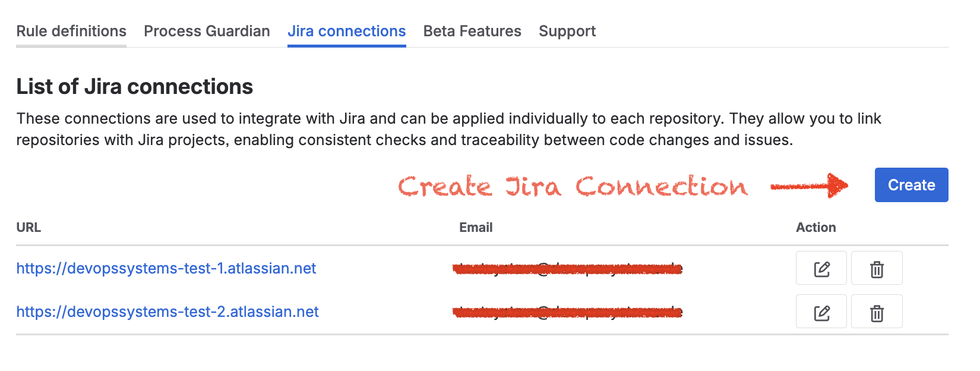The height and width of the screenshot is (371, 980).
Task: Switch to Process Guardian tab
Action: (x=207, y=31)
